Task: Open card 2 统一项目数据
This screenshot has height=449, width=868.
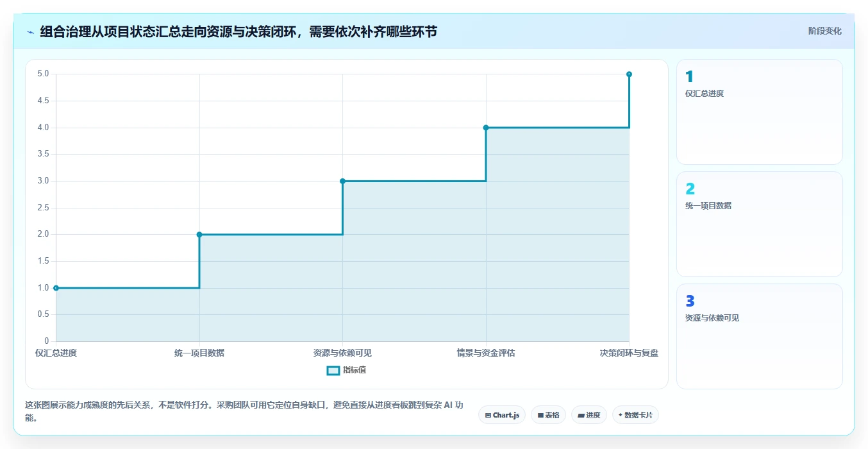Action: 759,224
